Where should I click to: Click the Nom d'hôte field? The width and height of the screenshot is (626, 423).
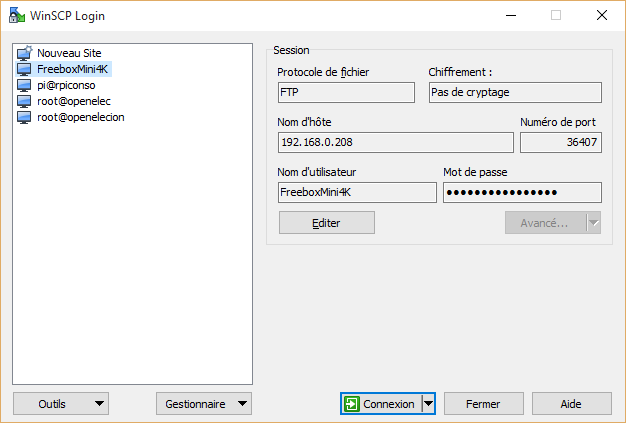(395, 142)
